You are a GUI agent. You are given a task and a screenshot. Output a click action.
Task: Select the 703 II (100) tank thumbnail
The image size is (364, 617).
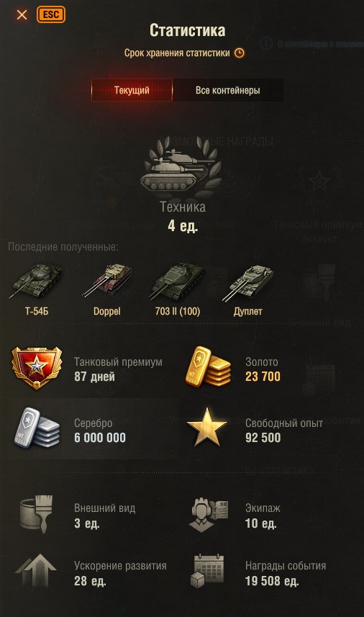click(177, 281)
